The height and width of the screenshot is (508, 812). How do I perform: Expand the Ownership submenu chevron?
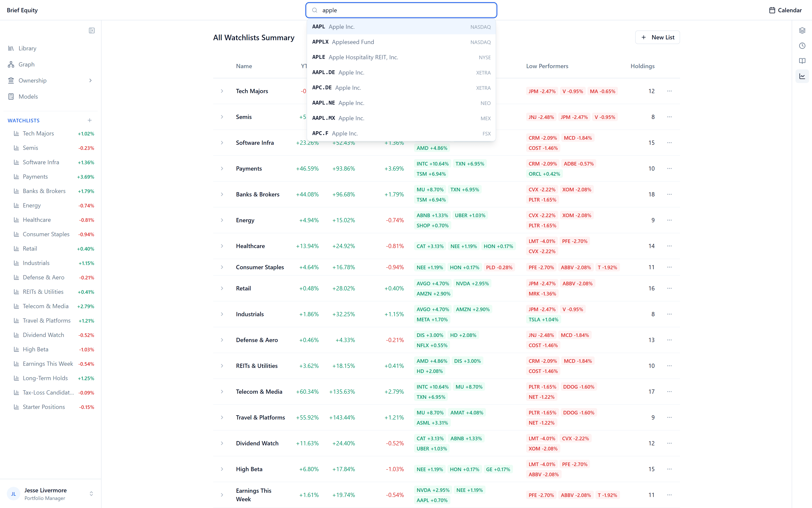(x=90, y=81)
